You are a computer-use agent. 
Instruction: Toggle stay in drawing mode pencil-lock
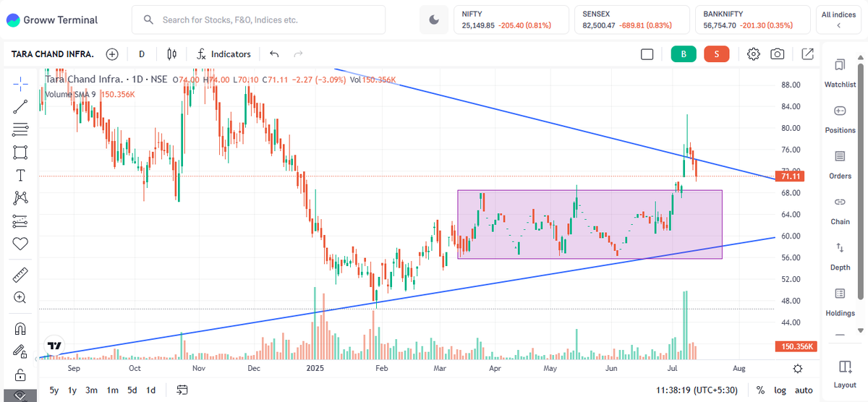20,351
